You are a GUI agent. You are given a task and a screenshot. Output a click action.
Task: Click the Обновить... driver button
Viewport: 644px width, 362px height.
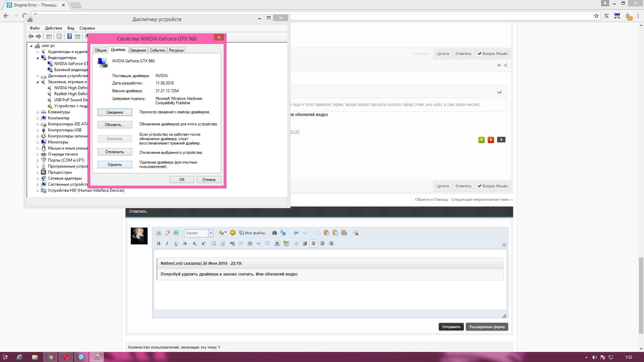coord(115,125)
